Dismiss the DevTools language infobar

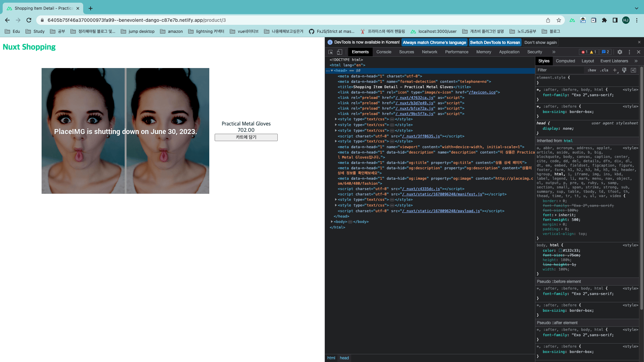[639, 42]
